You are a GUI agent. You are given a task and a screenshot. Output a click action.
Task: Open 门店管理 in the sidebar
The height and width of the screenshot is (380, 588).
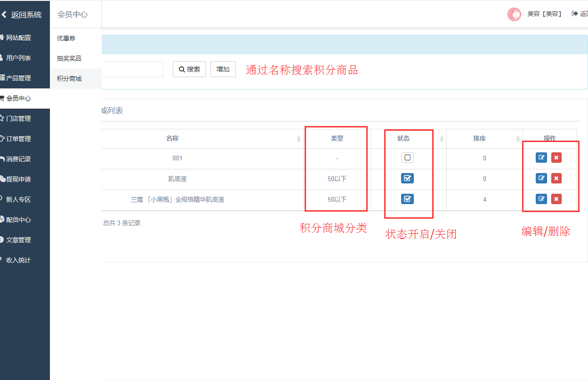pyautogui.click(x=18, y=119)
